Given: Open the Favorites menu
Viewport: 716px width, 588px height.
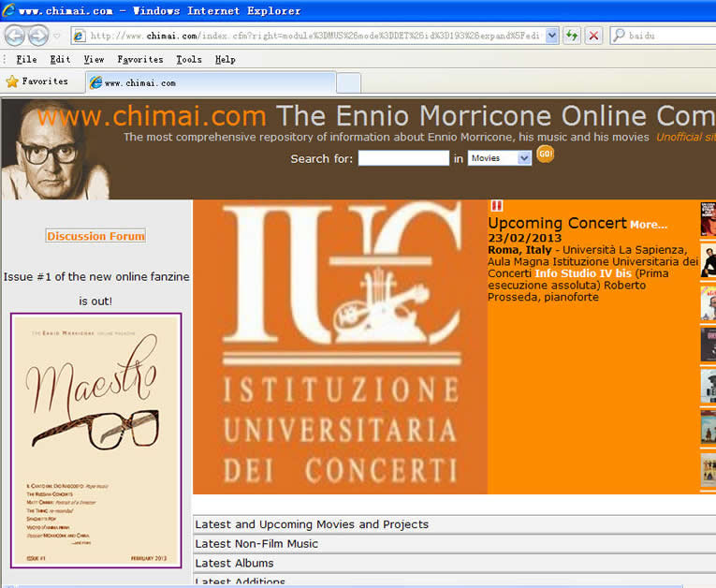Looking at the screenshot, I should coord(140,59).
